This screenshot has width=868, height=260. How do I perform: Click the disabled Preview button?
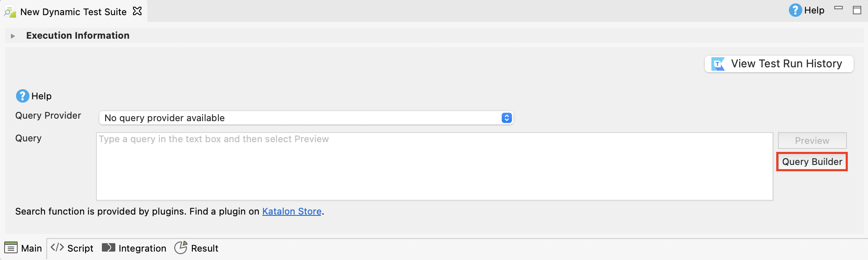point(812,141)
